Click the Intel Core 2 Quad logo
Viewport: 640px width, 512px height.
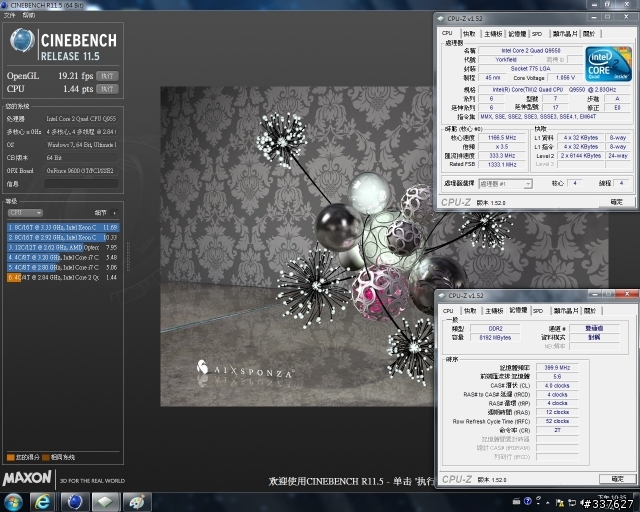(609, 63)
